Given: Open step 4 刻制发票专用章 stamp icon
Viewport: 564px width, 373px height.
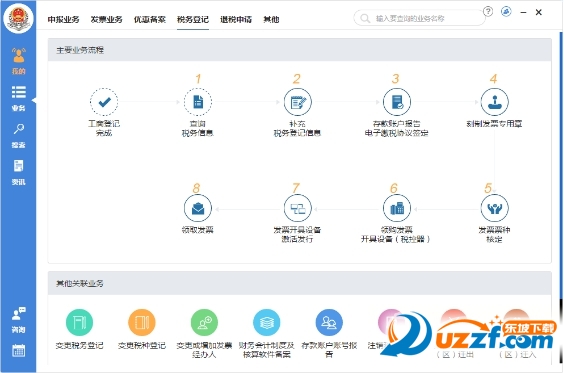Looking at the screenshot, I should click(x=495, y=102).
